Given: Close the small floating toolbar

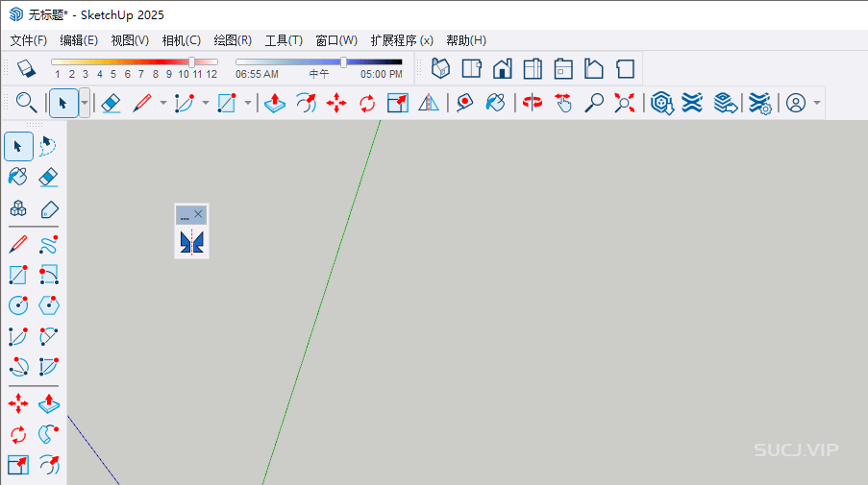Looking at the screenshot, I should [198, 214].
